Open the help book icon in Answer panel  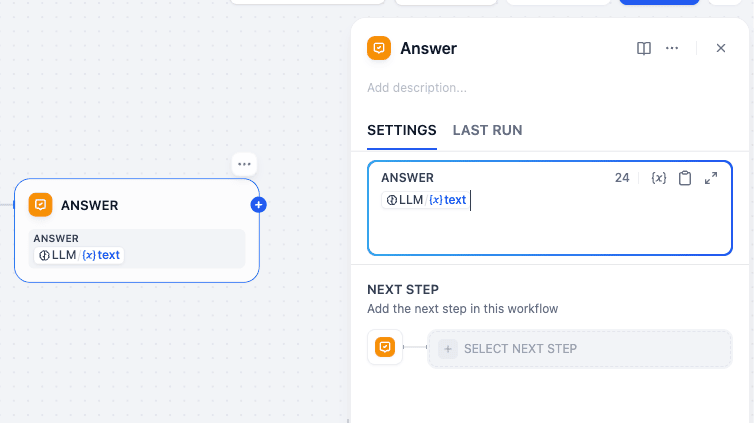pos(643,48)
